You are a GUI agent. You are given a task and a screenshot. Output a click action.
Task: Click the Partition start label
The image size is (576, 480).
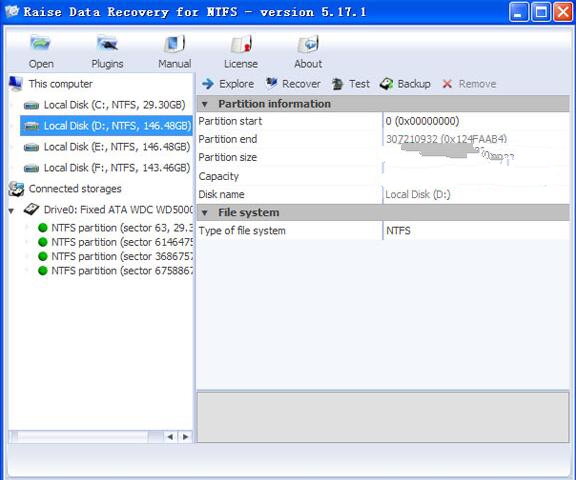(230, 121)
